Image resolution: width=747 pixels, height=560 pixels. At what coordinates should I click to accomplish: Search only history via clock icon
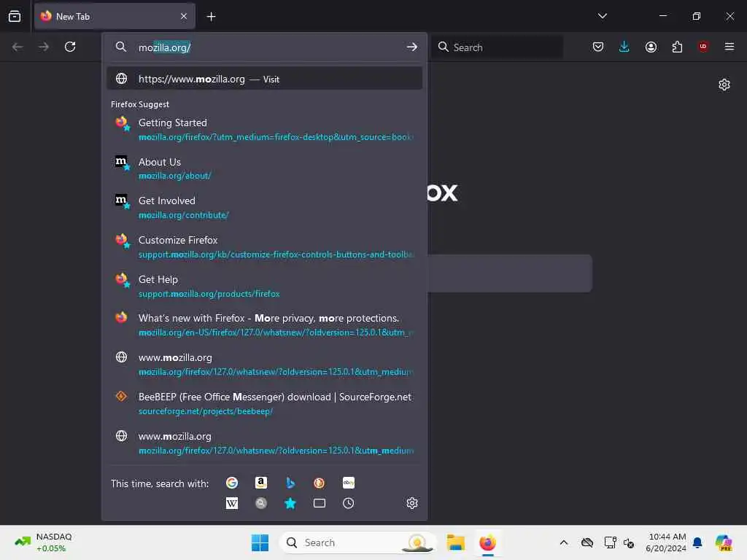(348, 503)
